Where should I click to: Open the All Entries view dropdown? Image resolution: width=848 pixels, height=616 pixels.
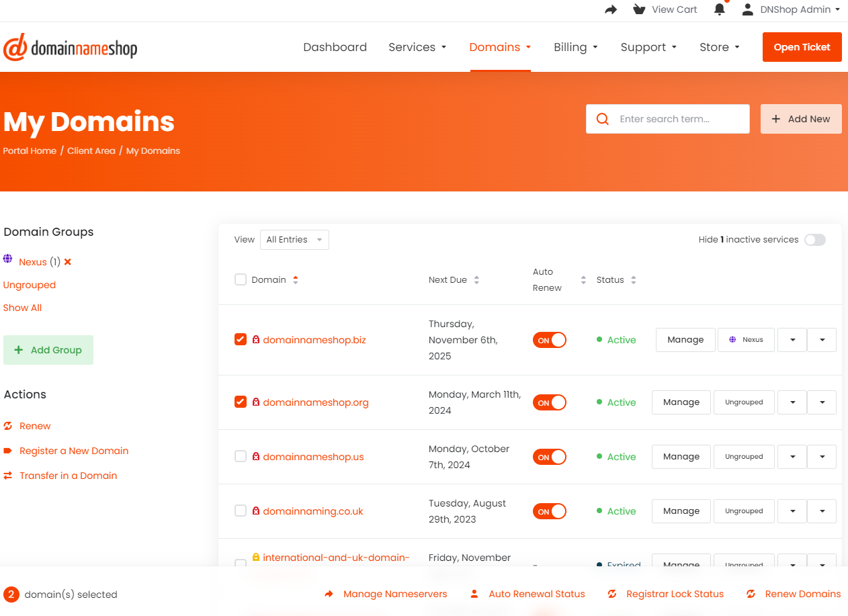(294, 240)
